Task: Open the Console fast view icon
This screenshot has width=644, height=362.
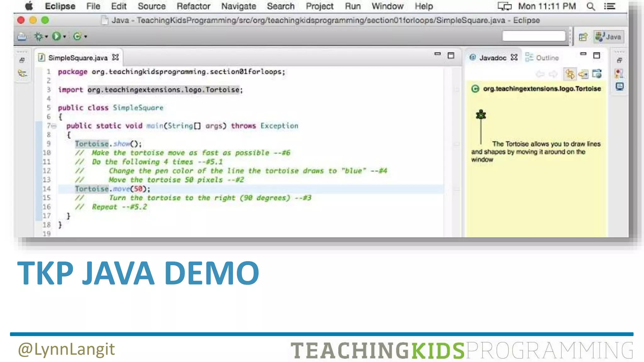Action: 619,87
